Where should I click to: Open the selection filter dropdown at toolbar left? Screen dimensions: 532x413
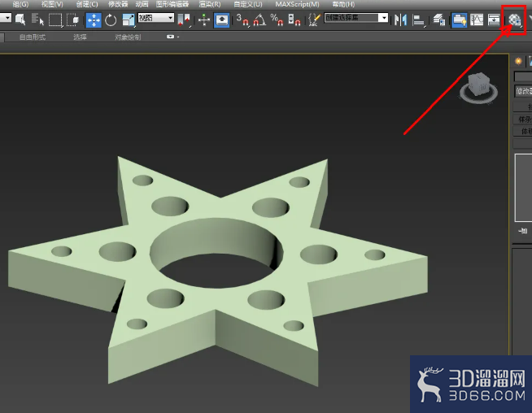(x=6, y=18)
